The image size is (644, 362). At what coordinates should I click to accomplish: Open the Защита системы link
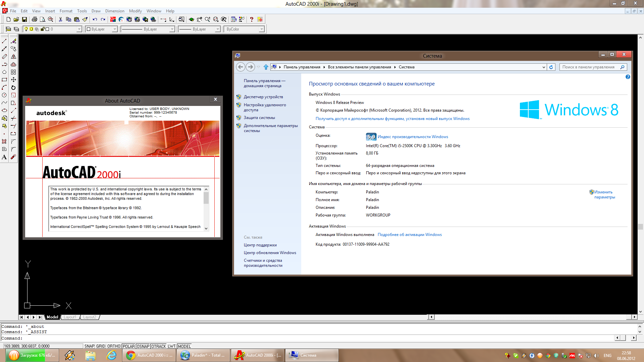click(x=259, y=118)
